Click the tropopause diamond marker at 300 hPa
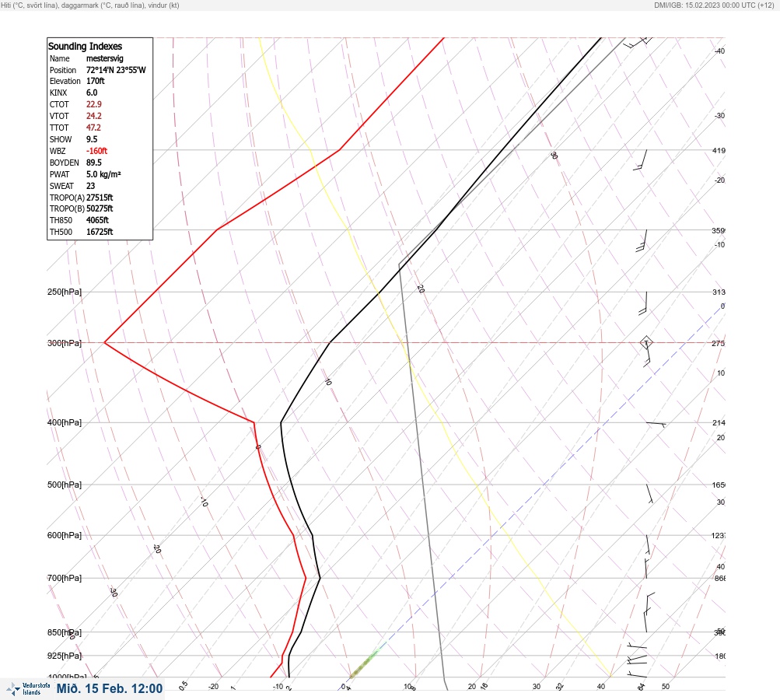 645,342
